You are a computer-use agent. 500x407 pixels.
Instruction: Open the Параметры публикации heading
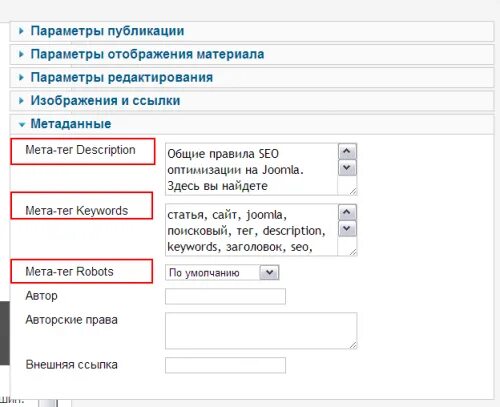coord(107,31)
